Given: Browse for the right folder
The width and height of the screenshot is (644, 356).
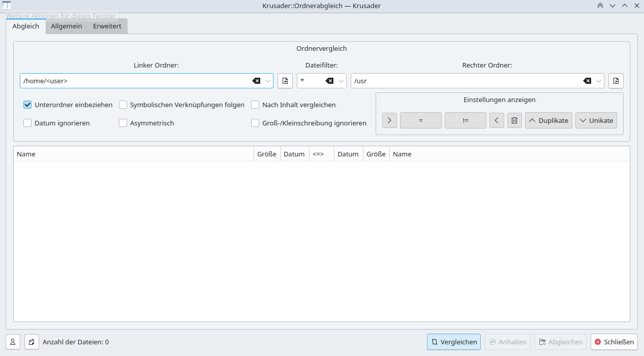Looking at the screenshot, I should click(616, 81).
